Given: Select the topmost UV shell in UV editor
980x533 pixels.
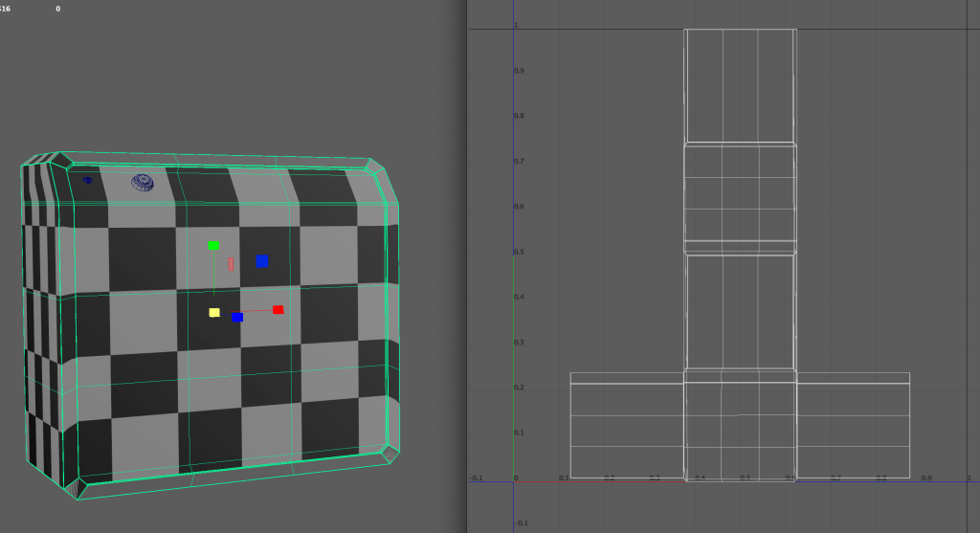Looking at the screenshot, I should pyautogui.click(x=740, y=85).
